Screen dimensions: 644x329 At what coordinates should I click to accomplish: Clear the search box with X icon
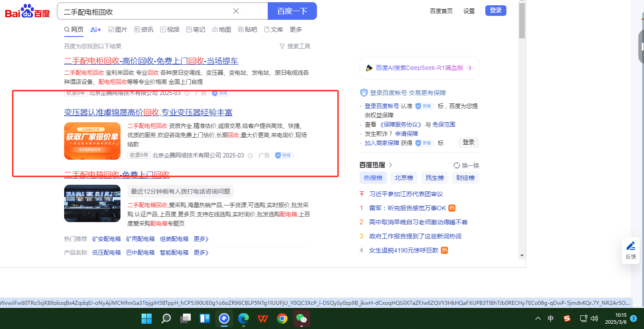[236, 11]
